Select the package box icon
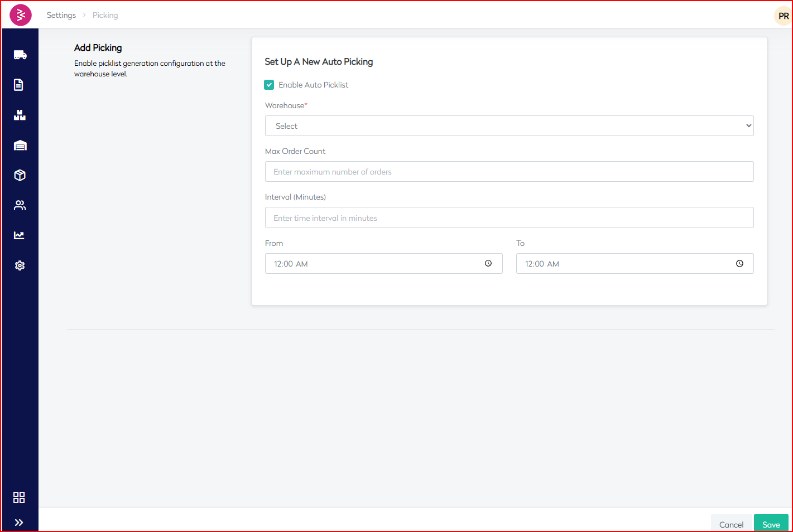Screen dimensions: 793x532 coord(20,175)
